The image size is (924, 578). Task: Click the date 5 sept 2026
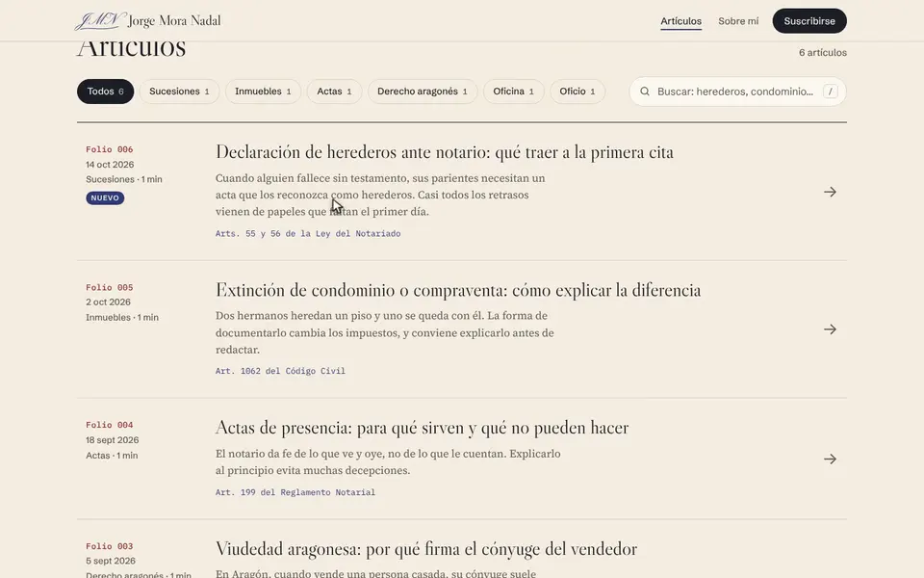pos(110,561)
